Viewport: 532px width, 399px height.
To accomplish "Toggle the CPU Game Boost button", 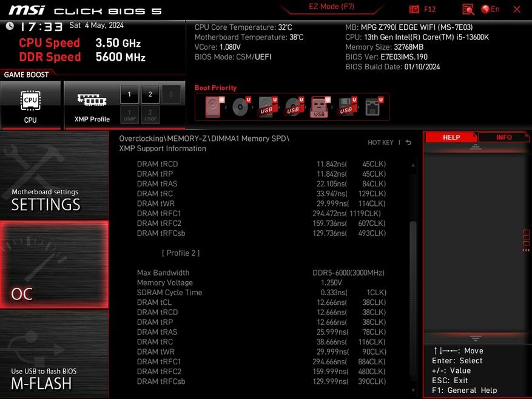I will click(30, 105).
